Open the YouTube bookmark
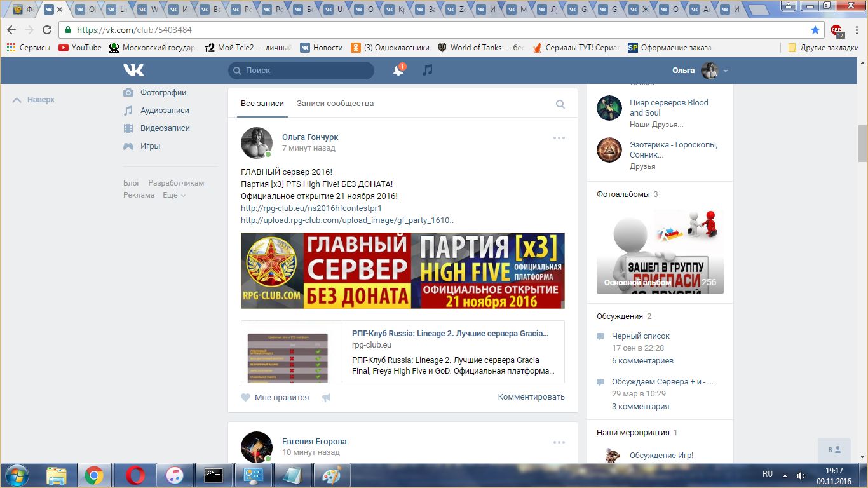 [x=80, y=48]
